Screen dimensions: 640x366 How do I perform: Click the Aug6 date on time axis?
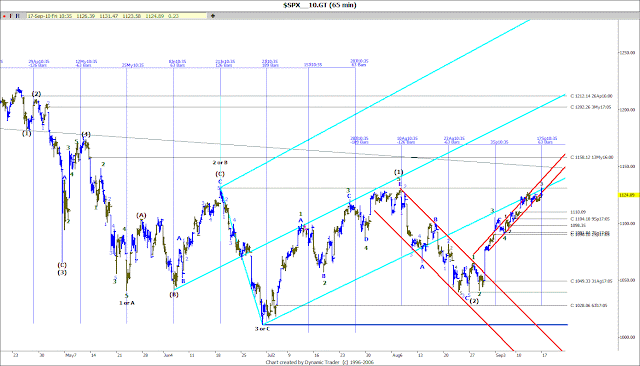[x=397, y=355]
